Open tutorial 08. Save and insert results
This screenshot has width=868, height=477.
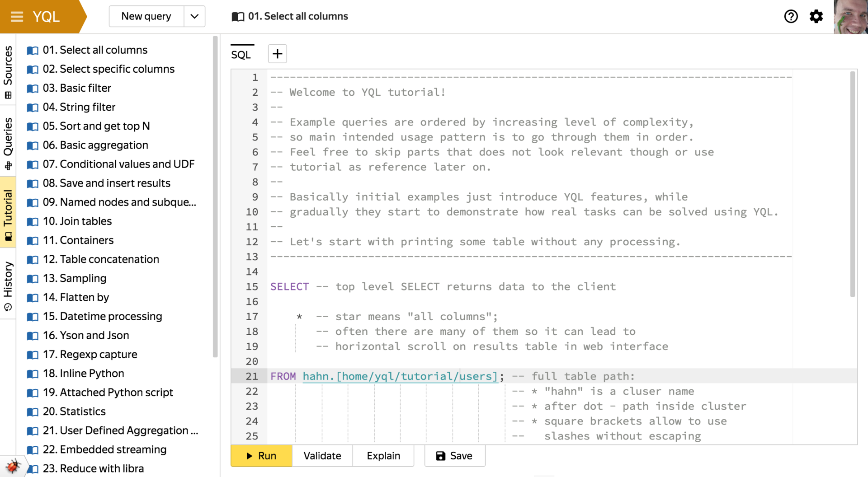tap(107, 183)
